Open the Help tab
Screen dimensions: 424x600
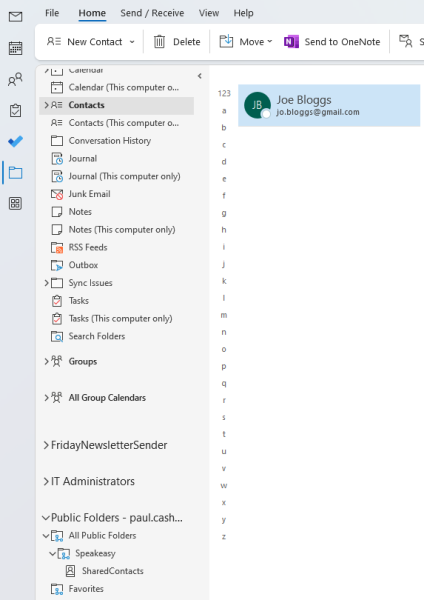[243, 13]
